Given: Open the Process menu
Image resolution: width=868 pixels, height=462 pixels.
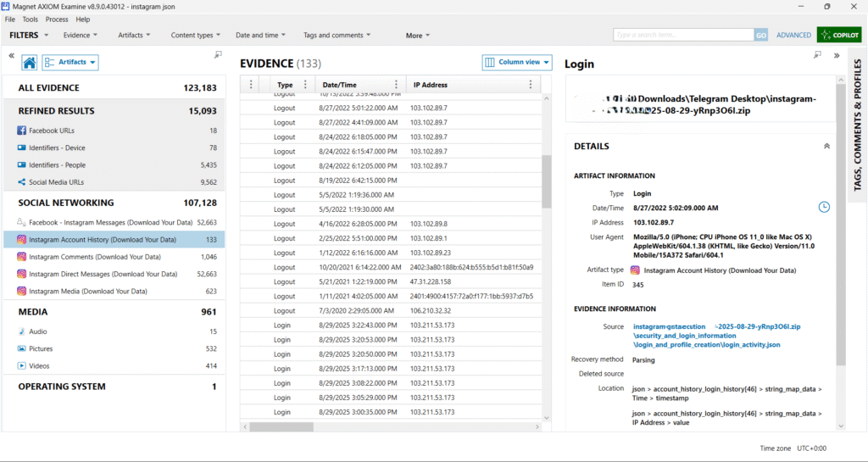Looking at the screenshot, I should click(57, 19).
